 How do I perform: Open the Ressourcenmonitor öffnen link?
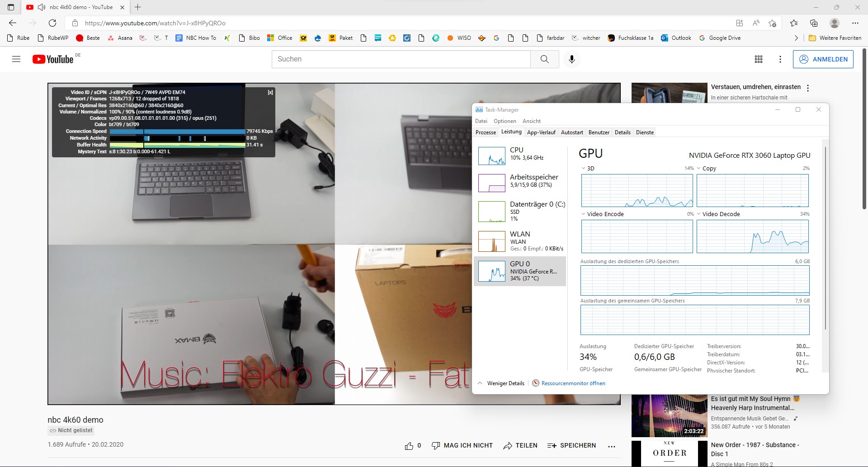pyautogui.click(x=573, y=383)
